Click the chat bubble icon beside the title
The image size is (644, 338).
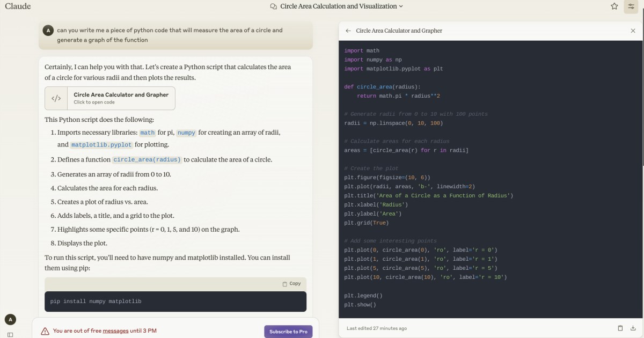pyautogui.click(x=274, y=6)
